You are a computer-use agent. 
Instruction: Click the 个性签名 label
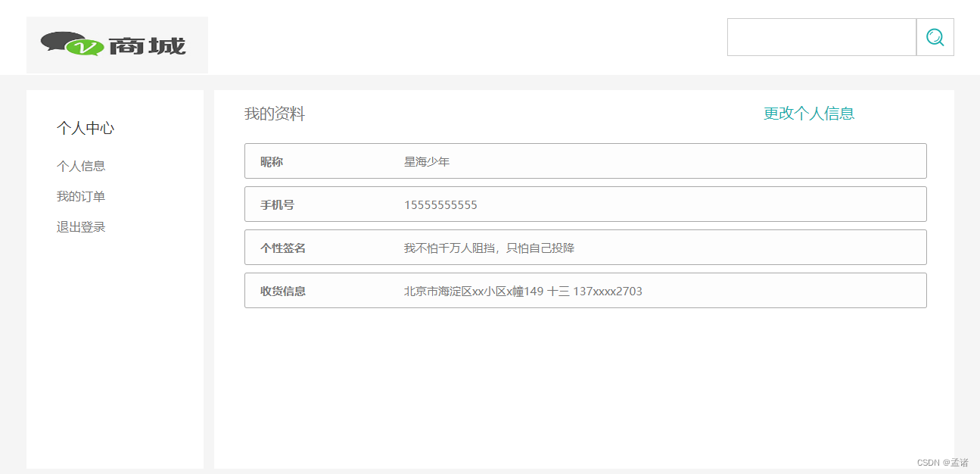[x=283, y=248]
